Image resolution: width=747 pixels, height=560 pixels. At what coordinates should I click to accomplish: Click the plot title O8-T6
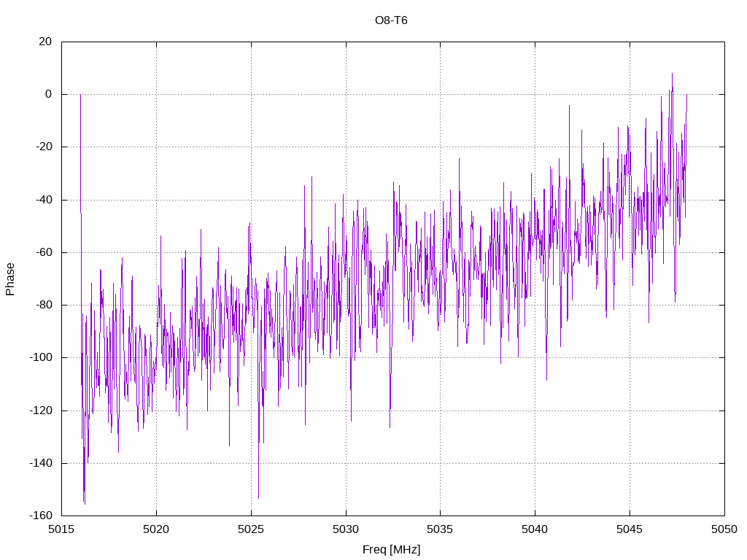point(391,20)
